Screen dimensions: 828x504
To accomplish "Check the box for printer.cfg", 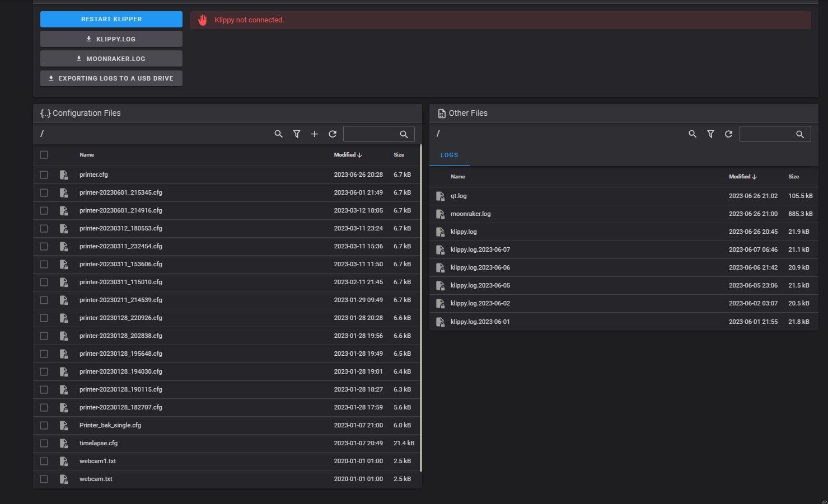I will click(44, 175).
